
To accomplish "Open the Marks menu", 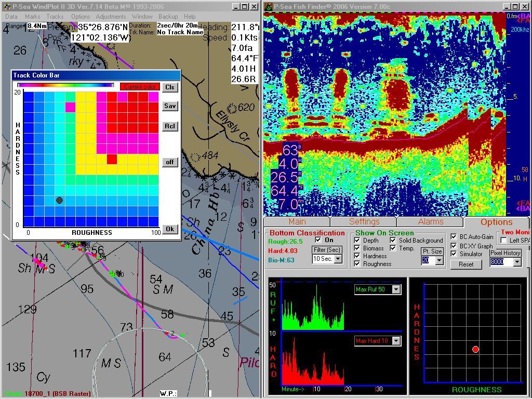I will point(33,16).
